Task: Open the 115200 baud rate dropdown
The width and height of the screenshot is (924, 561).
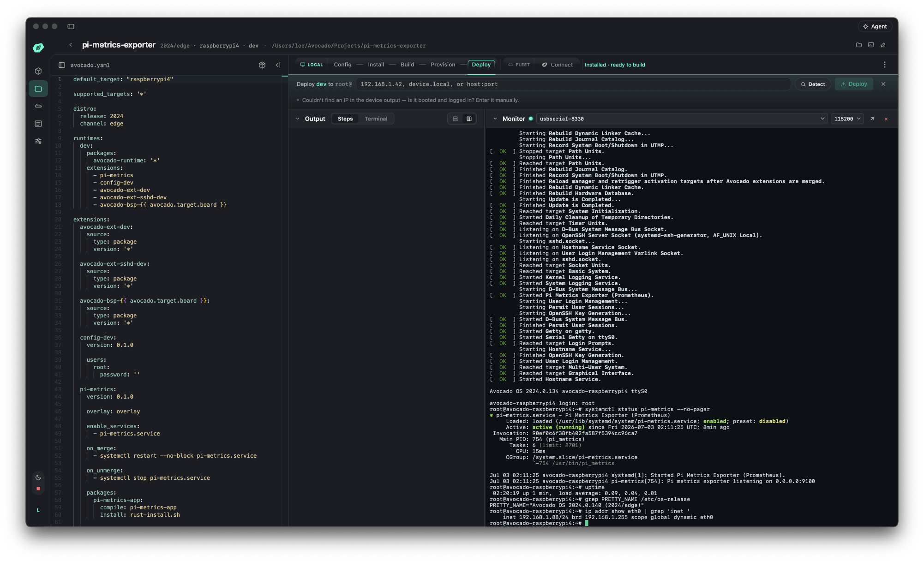Action: click(x=847, y=119)
